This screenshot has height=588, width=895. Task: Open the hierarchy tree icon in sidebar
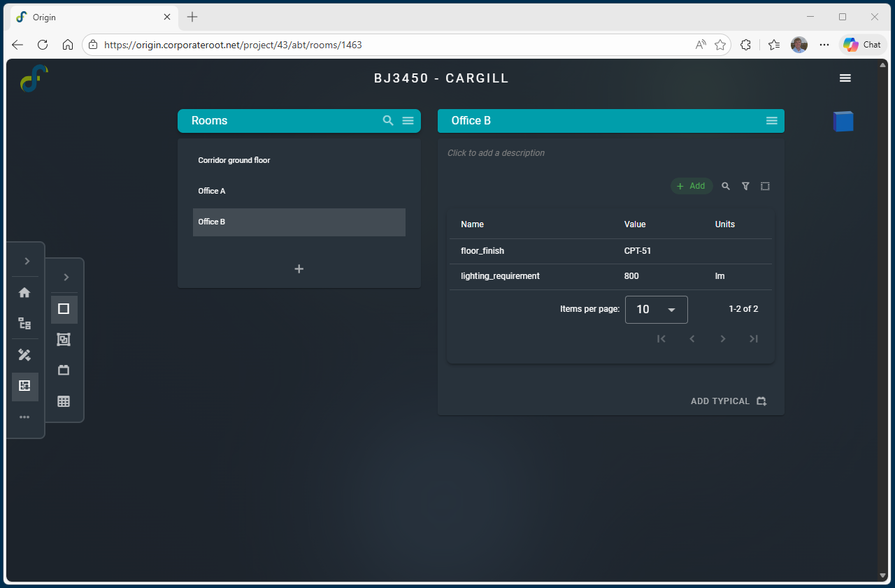[24, 323]
